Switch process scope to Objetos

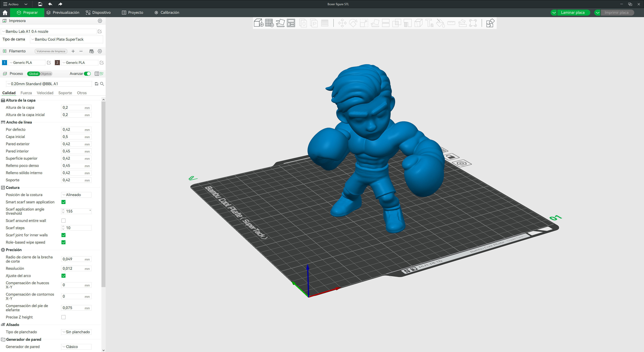46,74
